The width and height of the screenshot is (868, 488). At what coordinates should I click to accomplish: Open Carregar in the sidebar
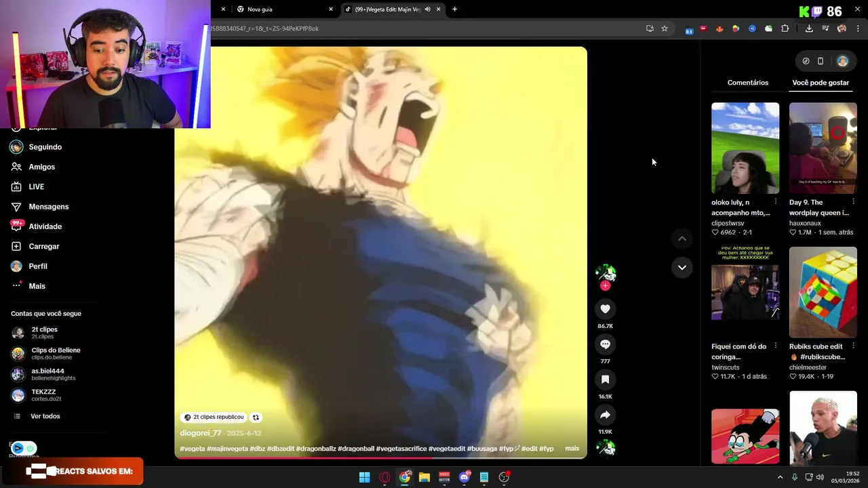click(x=44, y=246)
